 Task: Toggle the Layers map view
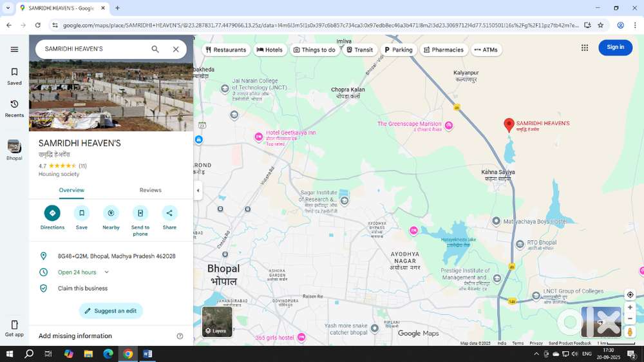click(217, 321)
